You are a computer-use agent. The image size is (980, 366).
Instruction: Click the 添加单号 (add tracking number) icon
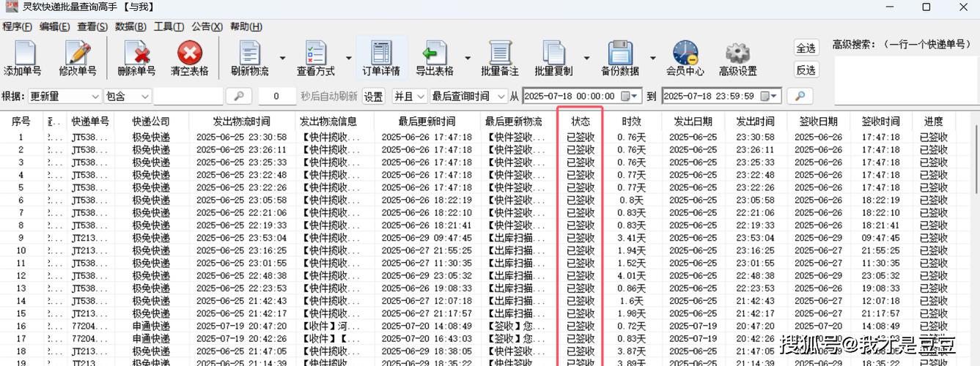23,55
